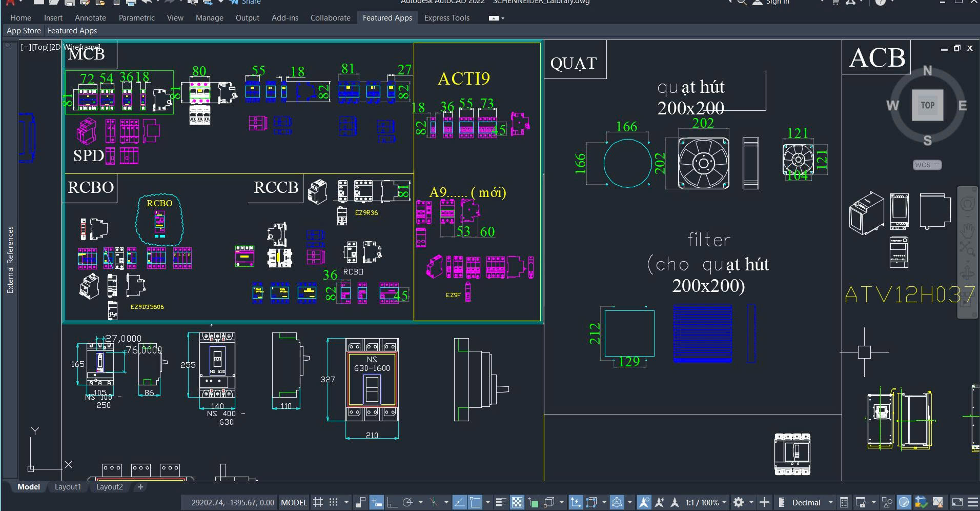Click MODEL space button in status bar
Screen dimensions: 980x511
[294, 502]
